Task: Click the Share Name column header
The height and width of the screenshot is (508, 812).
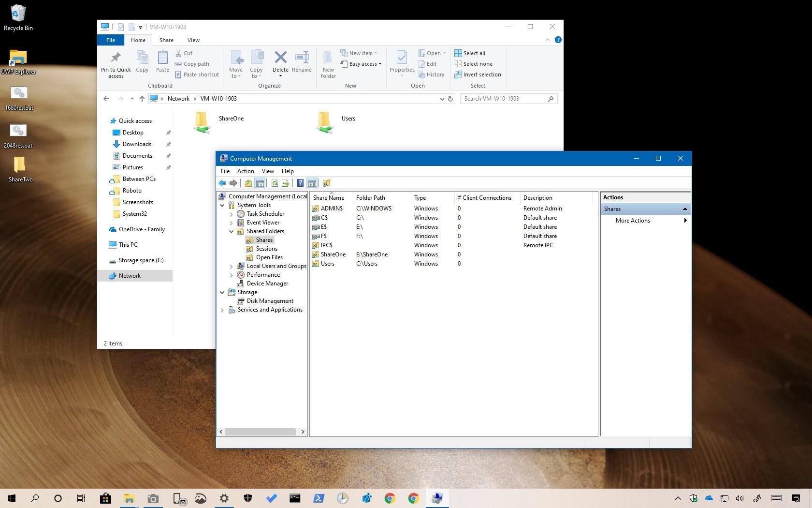Action: [331, 198]
